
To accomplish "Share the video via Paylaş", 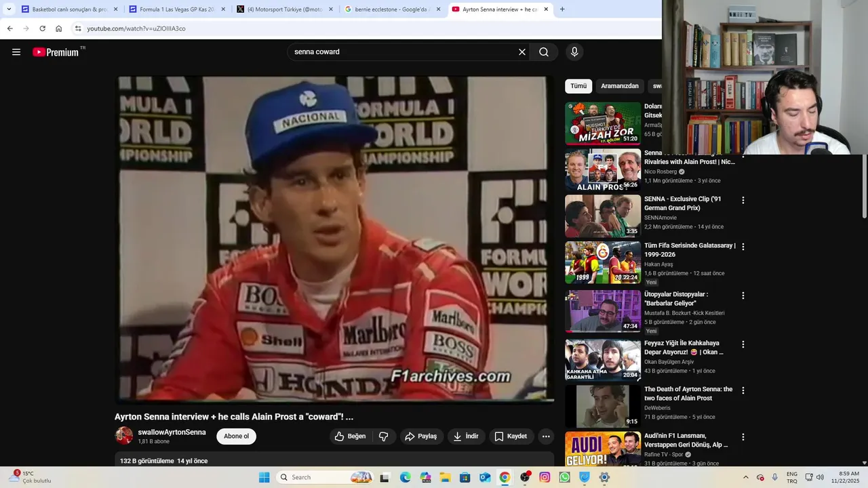I will 421,436.
